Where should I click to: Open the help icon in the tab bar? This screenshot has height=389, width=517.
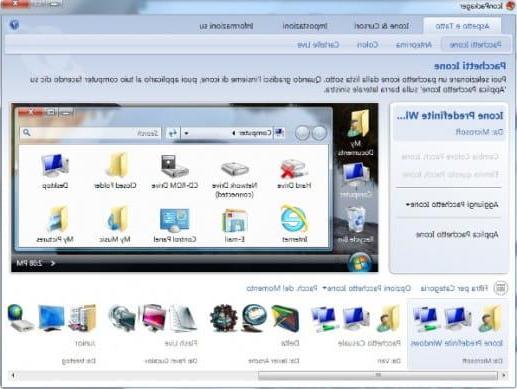pyautogui.click(x=14, y=25)
